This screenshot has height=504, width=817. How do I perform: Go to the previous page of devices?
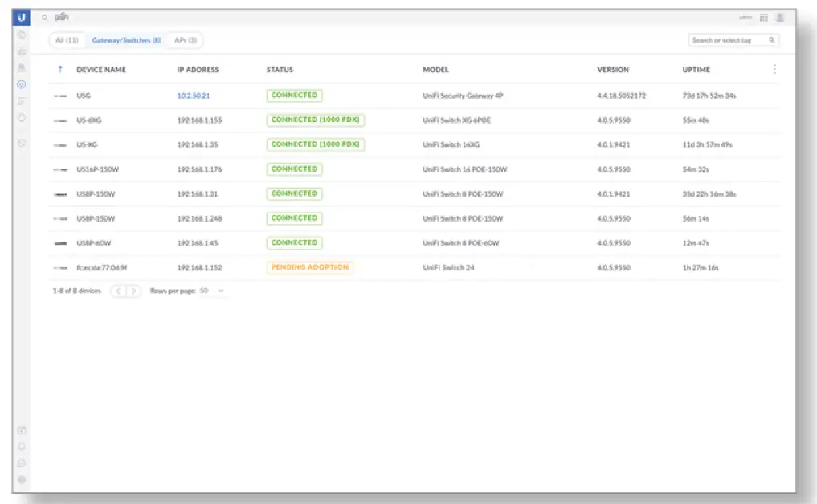(118, 291)
